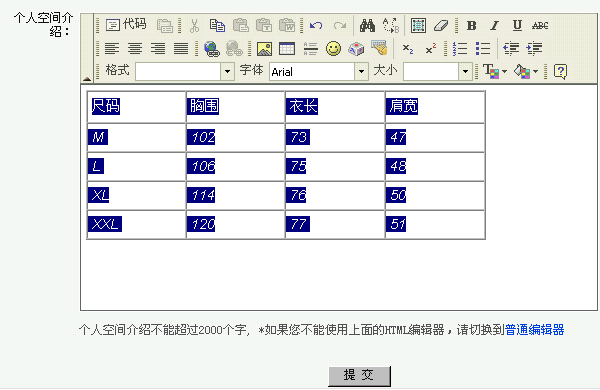Click Paste as plain text icon
Screen dimensions: 600x390
[x=264, y=26]
